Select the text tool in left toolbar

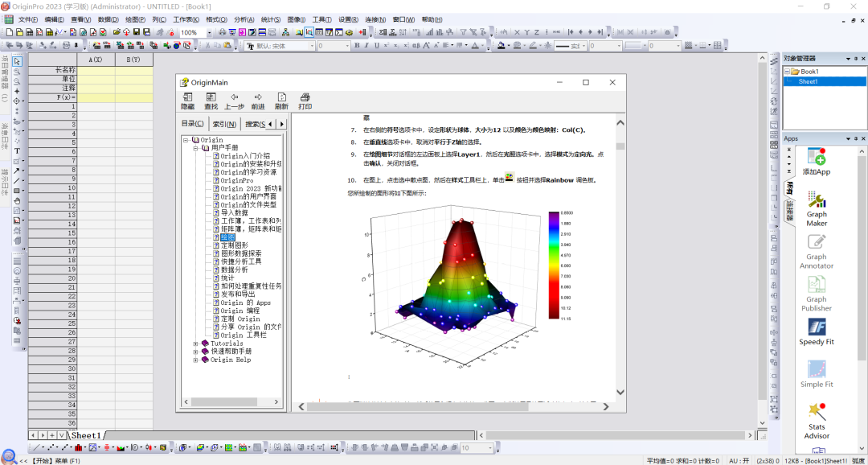tap(17, 150)
